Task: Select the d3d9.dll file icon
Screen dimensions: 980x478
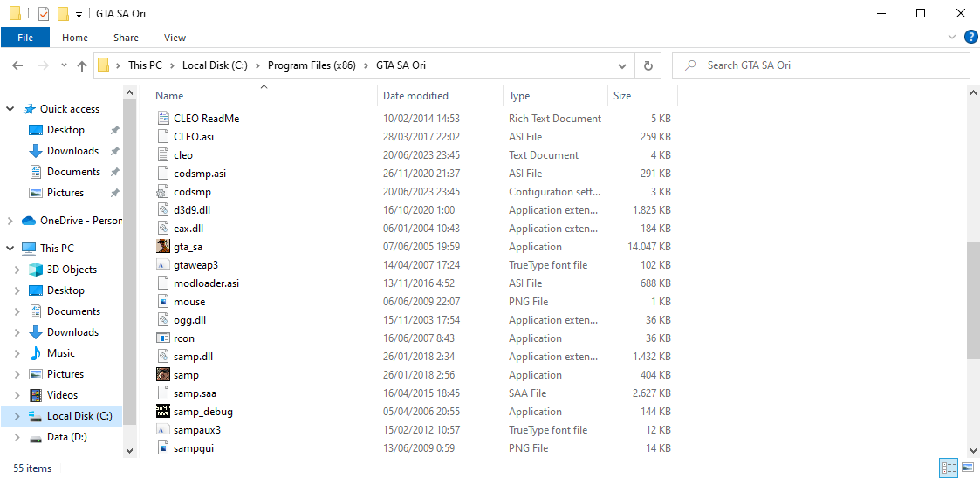Action: coord(162,210)
